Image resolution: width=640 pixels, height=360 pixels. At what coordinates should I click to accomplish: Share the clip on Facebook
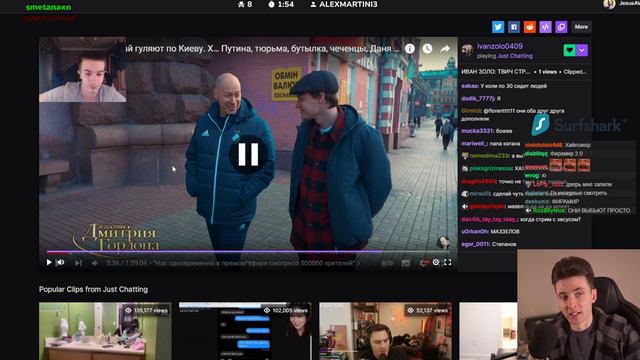click(x=513, y=27)
